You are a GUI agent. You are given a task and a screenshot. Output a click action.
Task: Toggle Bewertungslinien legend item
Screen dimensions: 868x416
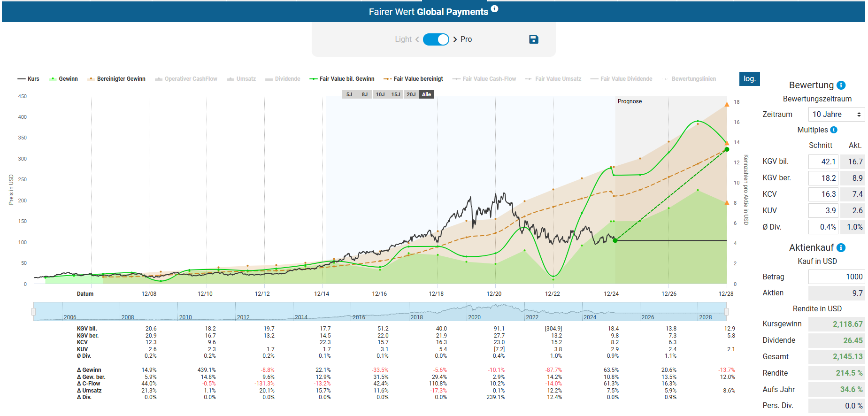tap(689, 79)
